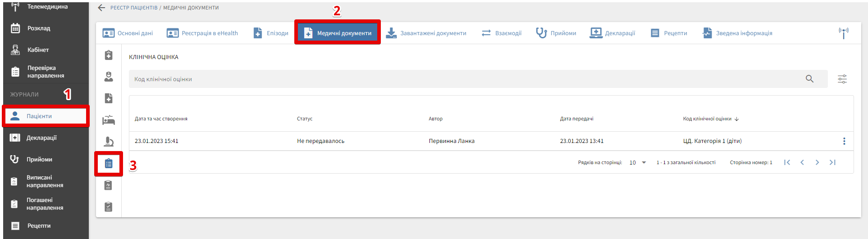Viewport: 868px width, 239px height.
Task: Switch to Епізоди tab
Action: pos(271,33)
